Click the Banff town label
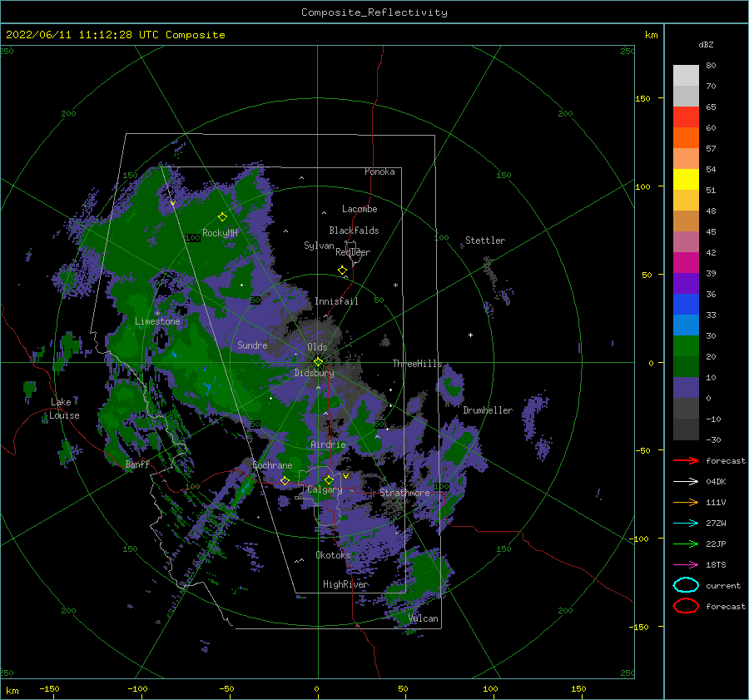 pos(137,464)
